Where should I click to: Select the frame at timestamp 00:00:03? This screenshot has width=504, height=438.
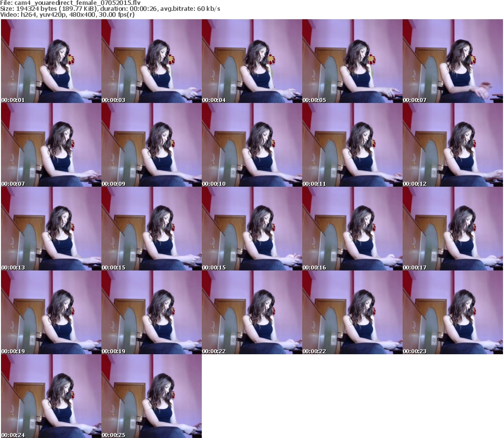(x=152, y=61)
